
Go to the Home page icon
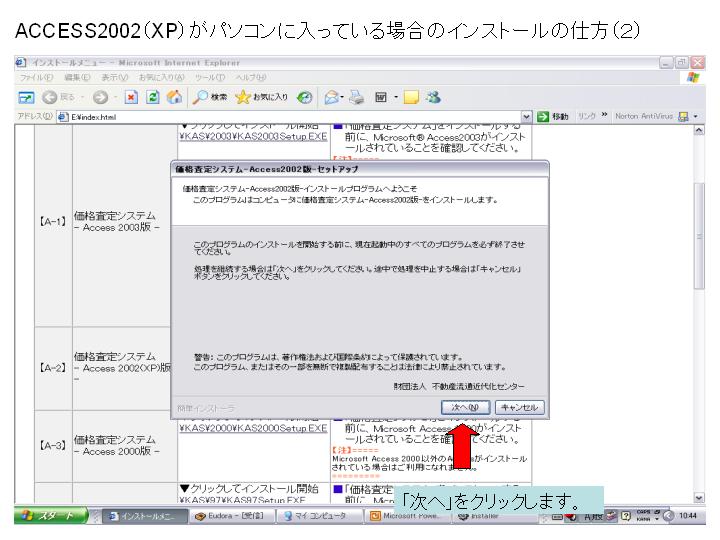coord(174,97)
